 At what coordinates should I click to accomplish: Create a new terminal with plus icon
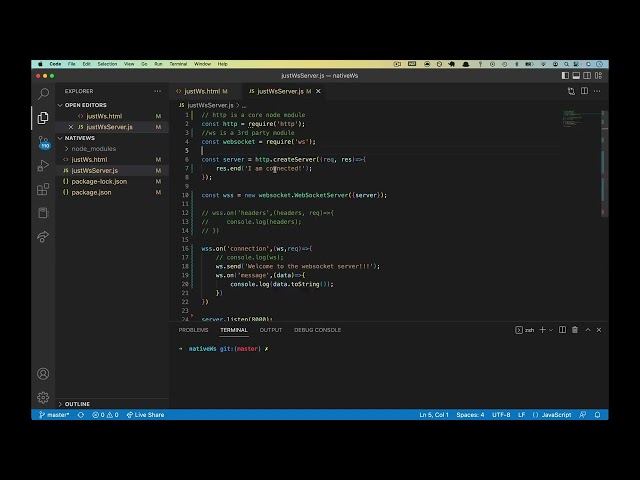[x=542, y=330]
